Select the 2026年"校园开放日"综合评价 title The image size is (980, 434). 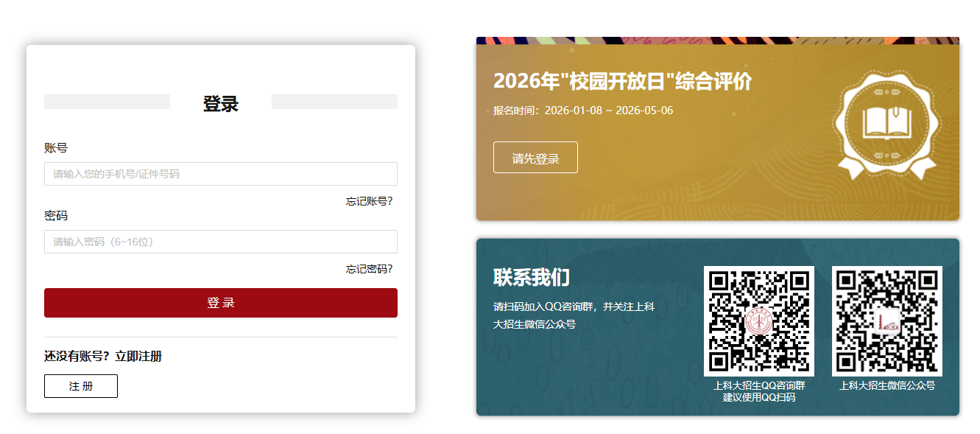click(x=622, y=81)
